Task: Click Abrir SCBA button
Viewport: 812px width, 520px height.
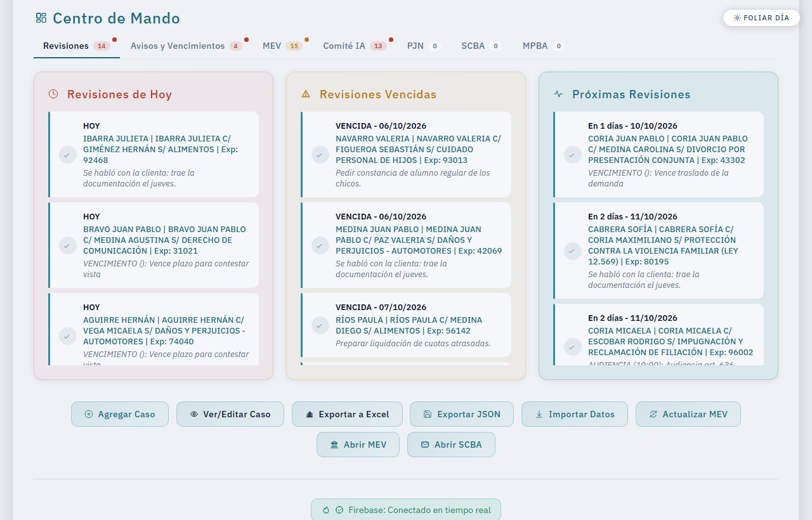Action: (x=451, y=445)
